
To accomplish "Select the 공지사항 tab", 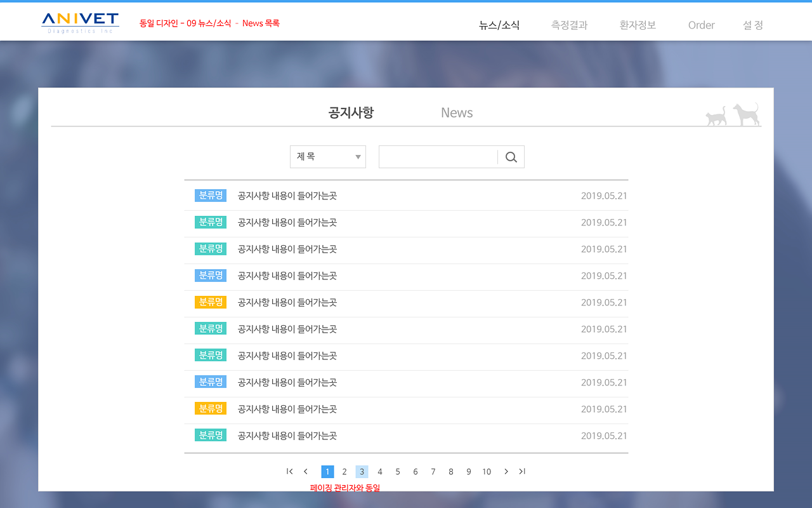I will 351,113.
